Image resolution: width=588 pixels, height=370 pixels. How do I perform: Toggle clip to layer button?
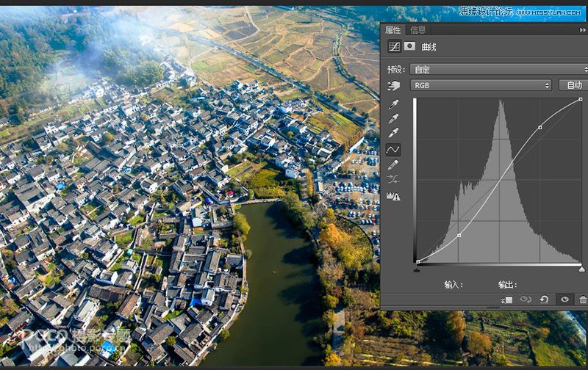507,300
